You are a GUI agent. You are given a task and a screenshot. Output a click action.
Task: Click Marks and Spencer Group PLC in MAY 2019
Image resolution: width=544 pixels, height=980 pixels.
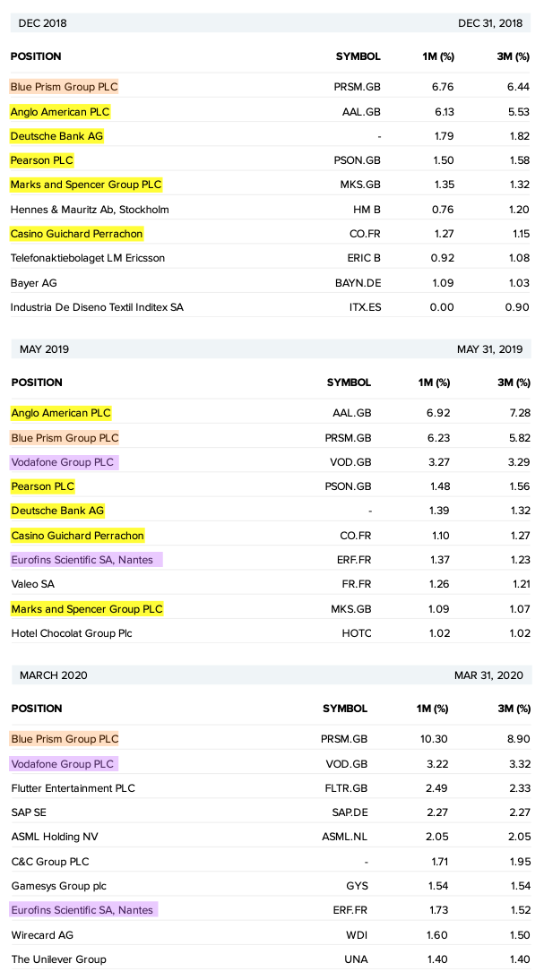coord(87,609)
